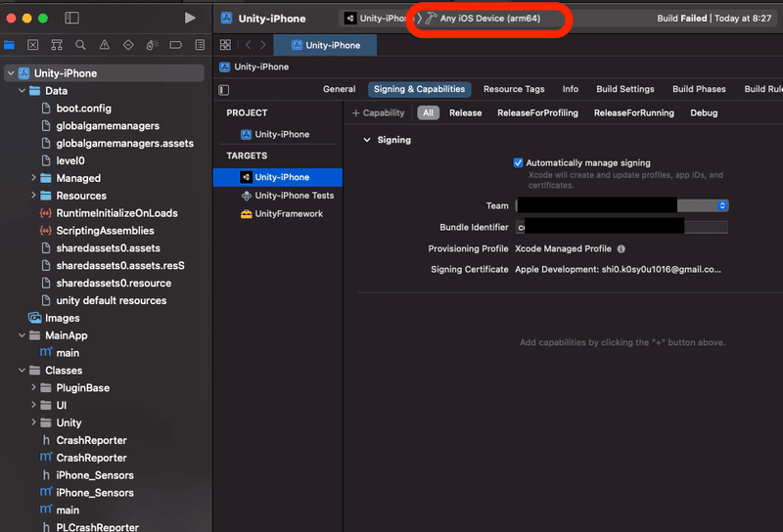Open sharedassets0.assets.resS file
Image resolution: width=783 pixels, height=532 pixels.
(x=119, y=265)
